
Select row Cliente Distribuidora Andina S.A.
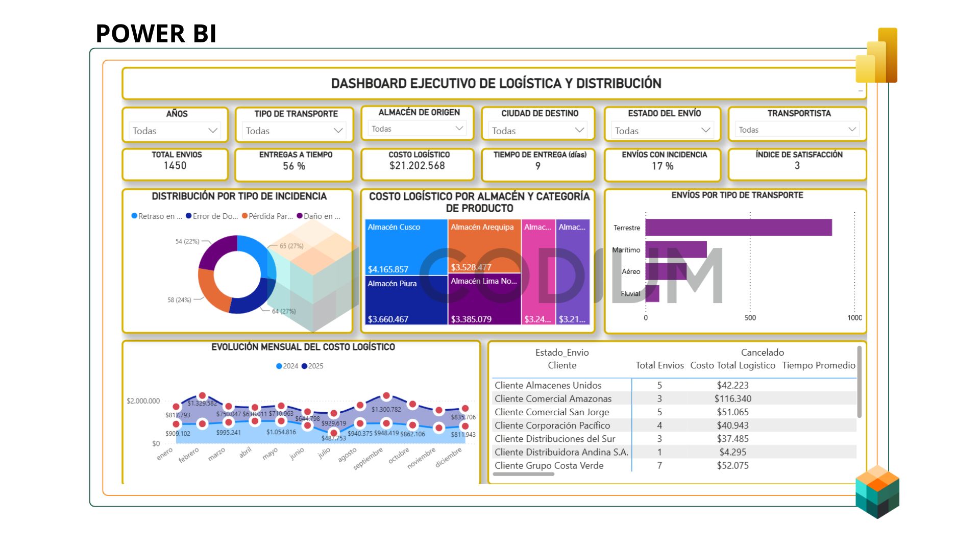pyautogui.click(x=674, y=452)
